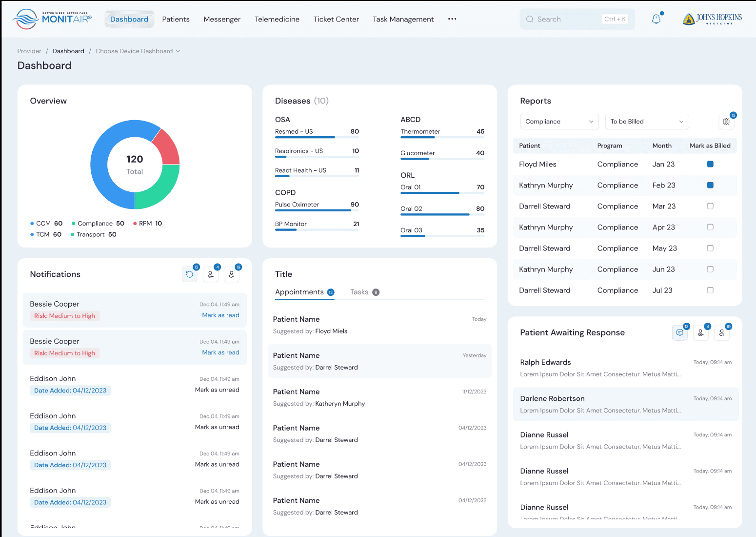Check Mark as Billed for Jun 23 row
The height and width of the screenshot is (537, 756).
(710, 269)
